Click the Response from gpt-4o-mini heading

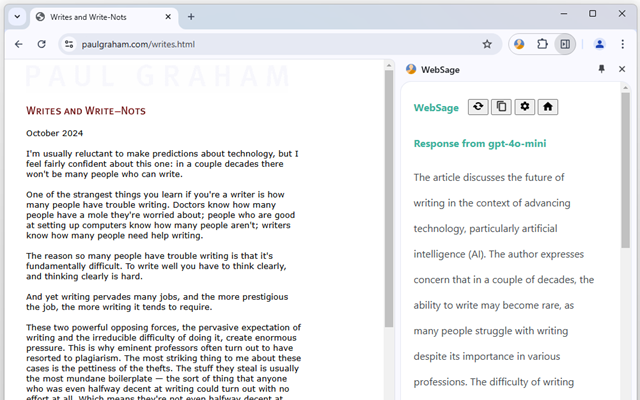click(x=480, y=144)
